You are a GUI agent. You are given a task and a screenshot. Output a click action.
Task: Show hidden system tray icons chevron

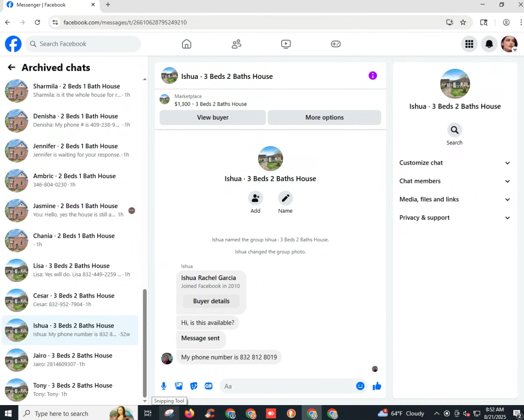[x=437, y=413]
